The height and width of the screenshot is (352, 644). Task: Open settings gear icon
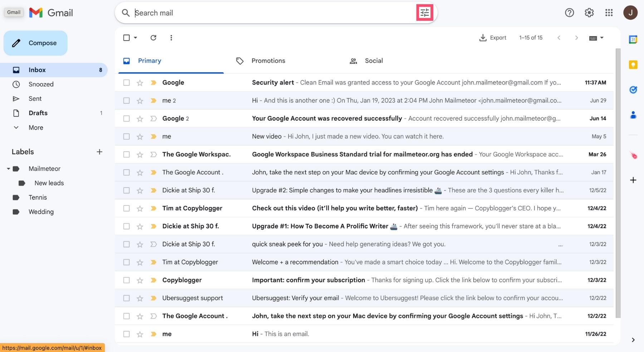coord(589,13)
